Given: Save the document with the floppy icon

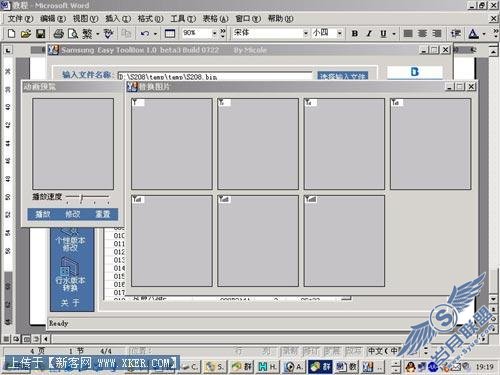Looking at the screenshot, I should [41, 33].
